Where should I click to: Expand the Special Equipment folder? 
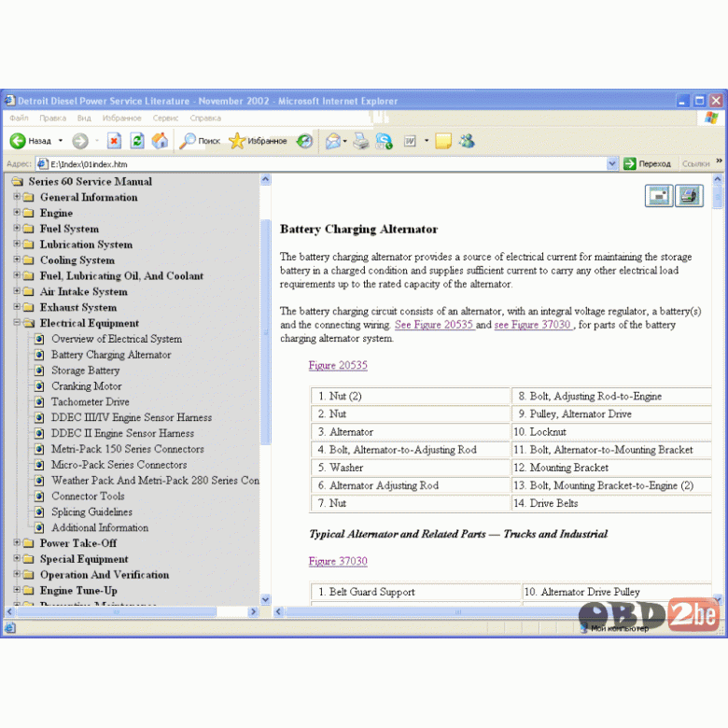[x=17, y=558]
